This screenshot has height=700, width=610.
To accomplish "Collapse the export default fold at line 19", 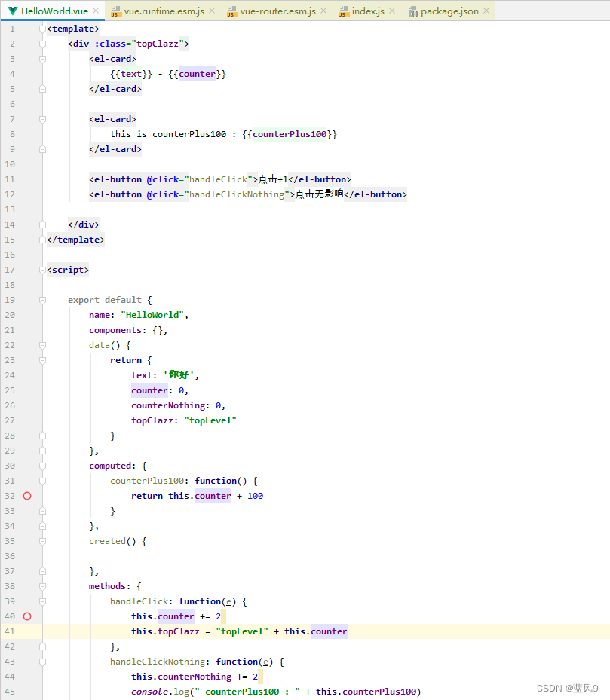I will pos(41,299).
